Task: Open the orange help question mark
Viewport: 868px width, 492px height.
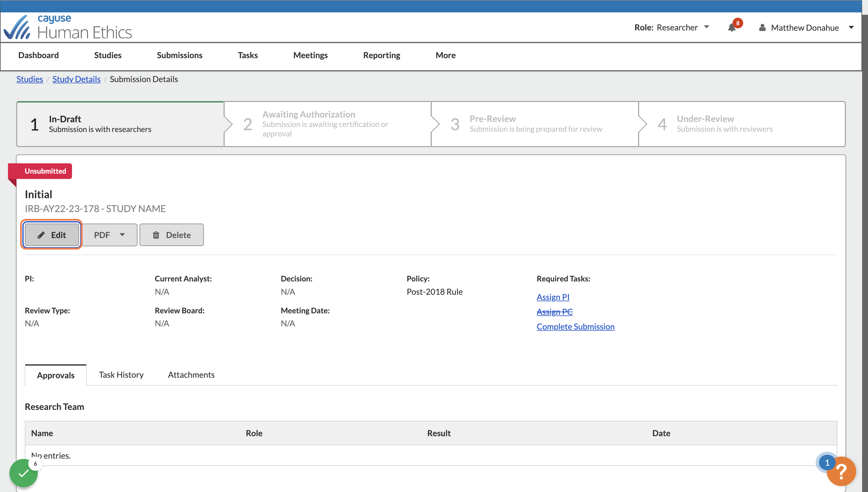Action: [841, 471]
